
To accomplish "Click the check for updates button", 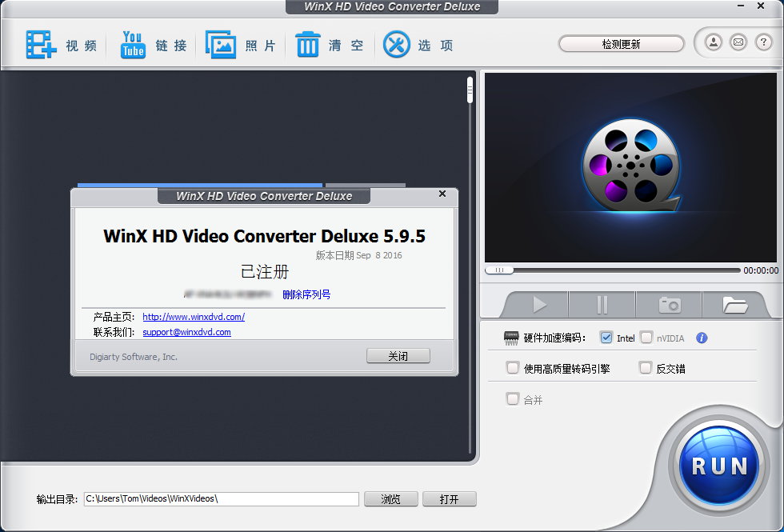I will 621,44.
